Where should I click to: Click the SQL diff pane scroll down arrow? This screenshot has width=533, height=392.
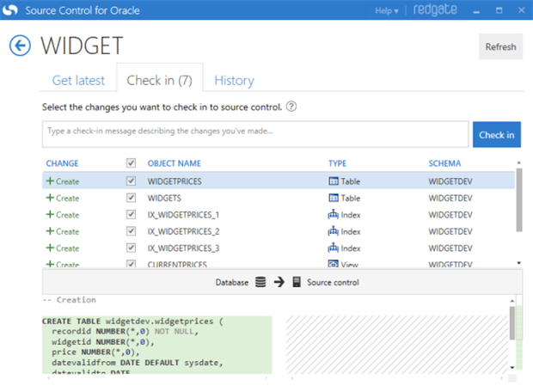512,367
